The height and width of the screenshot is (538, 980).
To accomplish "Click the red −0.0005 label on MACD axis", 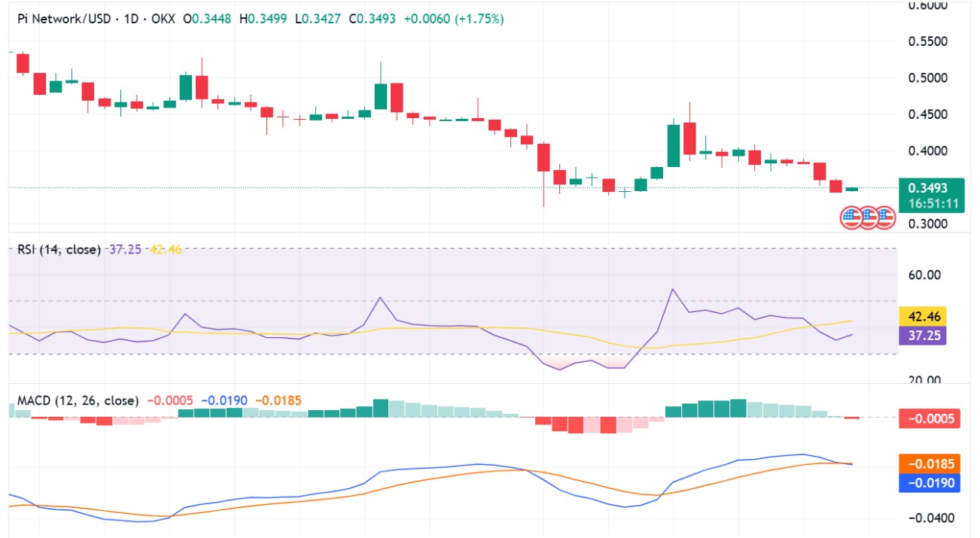I will (930, 419).
